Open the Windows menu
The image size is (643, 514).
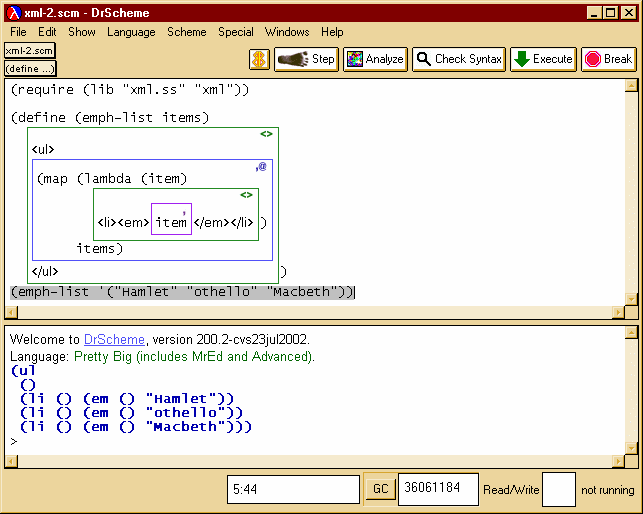click(x=287, y=32)
